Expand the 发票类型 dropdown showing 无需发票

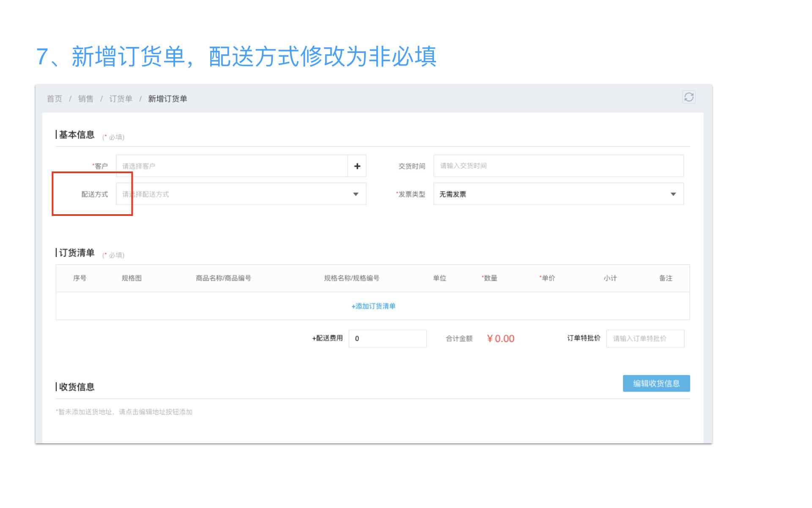[673, 194]
